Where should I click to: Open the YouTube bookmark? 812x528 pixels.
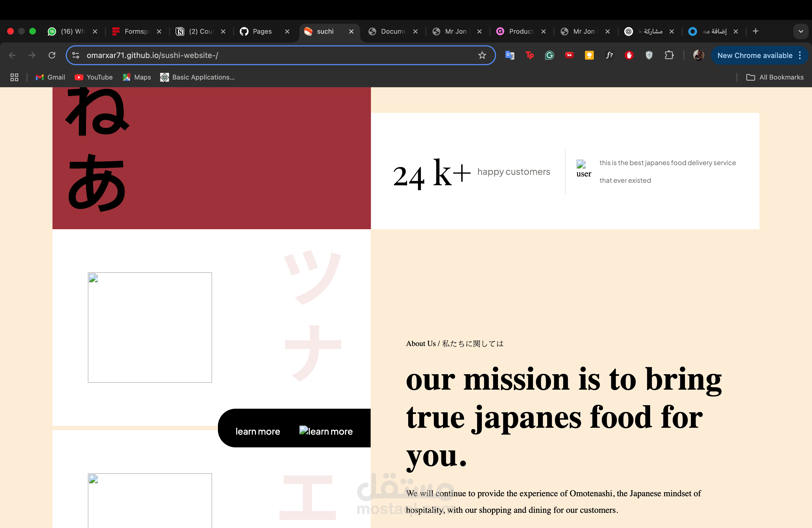93,77
